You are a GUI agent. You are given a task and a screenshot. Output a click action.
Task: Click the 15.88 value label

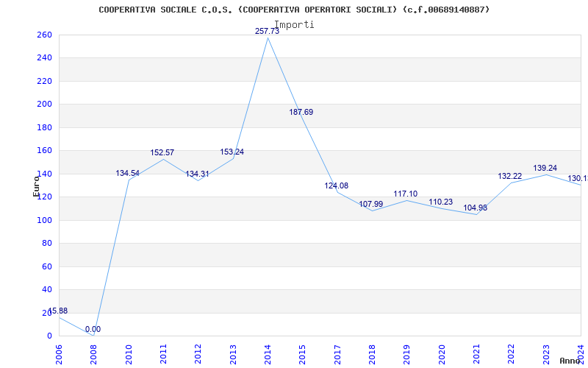(x=58, y=311)
